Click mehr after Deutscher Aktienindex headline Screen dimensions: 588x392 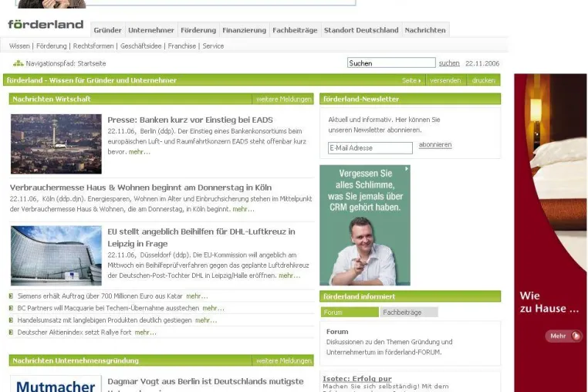tap(146, 332)
